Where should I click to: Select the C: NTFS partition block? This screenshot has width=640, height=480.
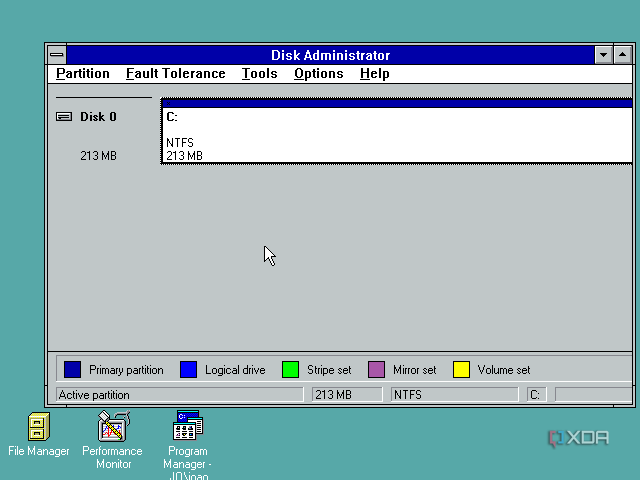coord(397,131)
